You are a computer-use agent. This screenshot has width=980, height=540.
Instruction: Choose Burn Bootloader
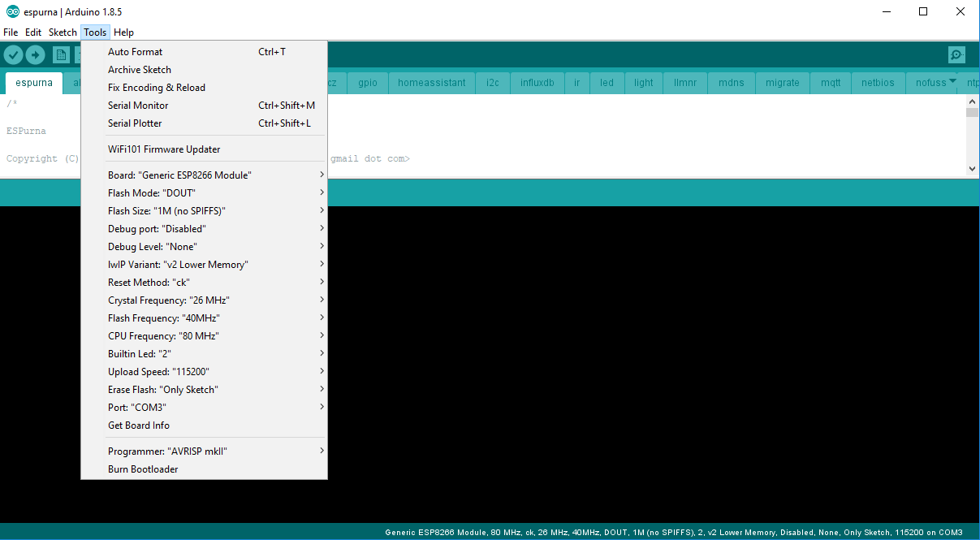click(204, 469)
